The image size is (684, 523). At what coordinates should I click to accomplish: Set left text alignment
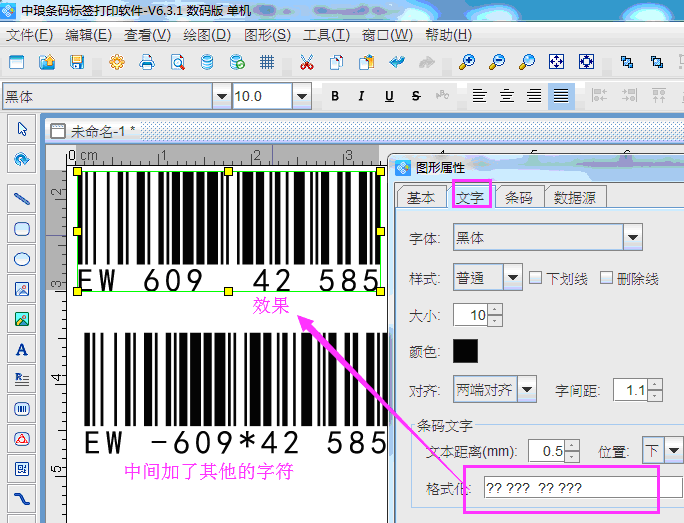click(479, 96)
